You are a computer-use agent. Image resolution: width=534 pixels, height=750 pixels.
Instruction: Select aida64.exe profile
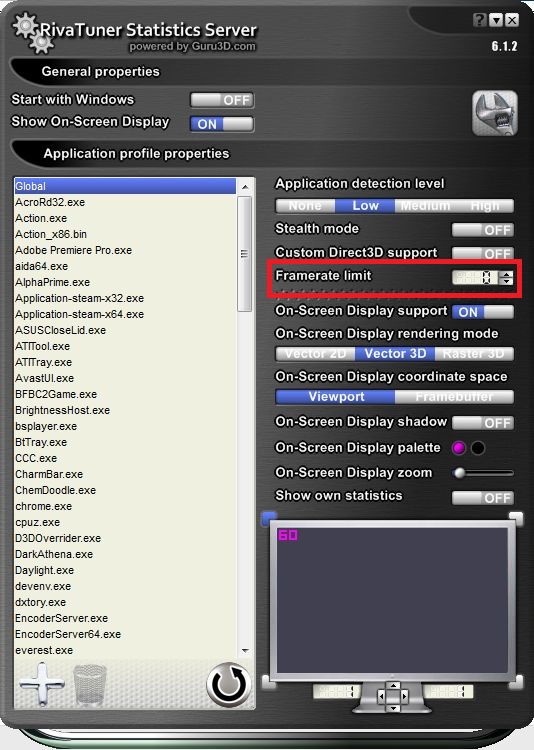pyautogui.click(x=125, y=266)
